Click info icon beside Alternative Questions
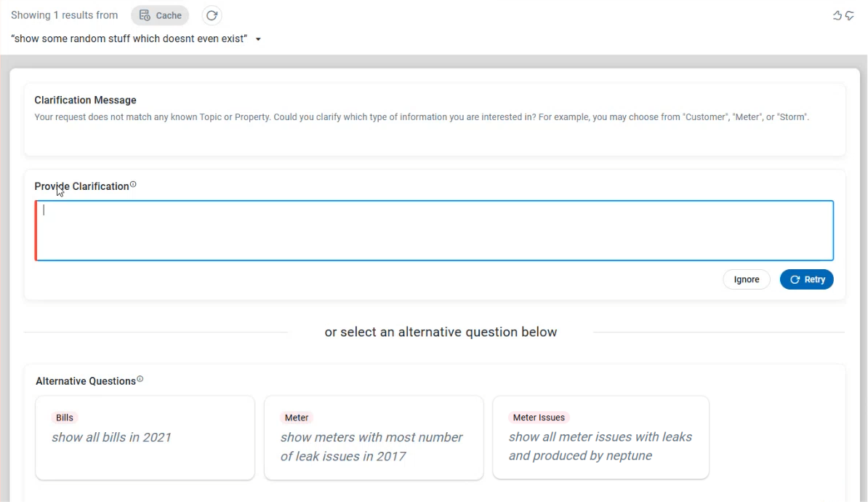Image resolution: width=868 pixels, height=502 pixels. point(140,379)
